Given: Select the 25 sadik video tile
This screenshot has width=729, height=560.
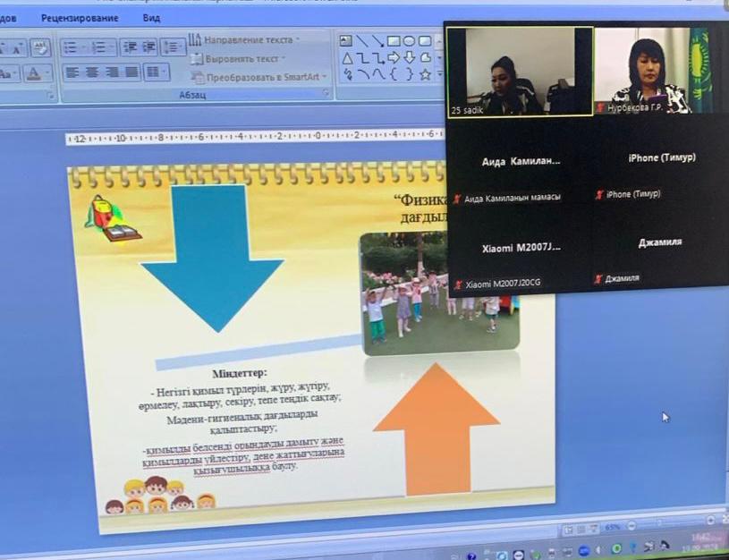Looking at the screenshot, I should pyautogui.click(x=521, y=72).
